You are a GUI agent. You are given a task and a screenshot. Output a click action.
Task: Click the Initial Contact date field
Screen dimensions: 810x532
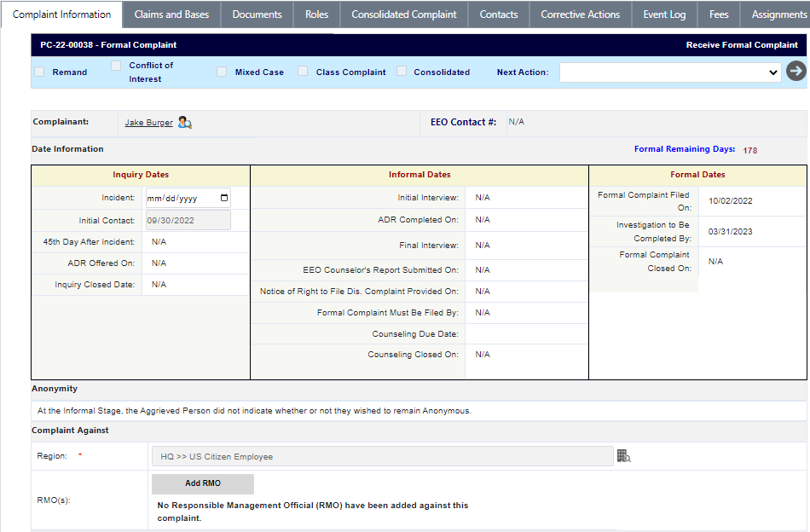pyautogui.click(x=188, y=220)
